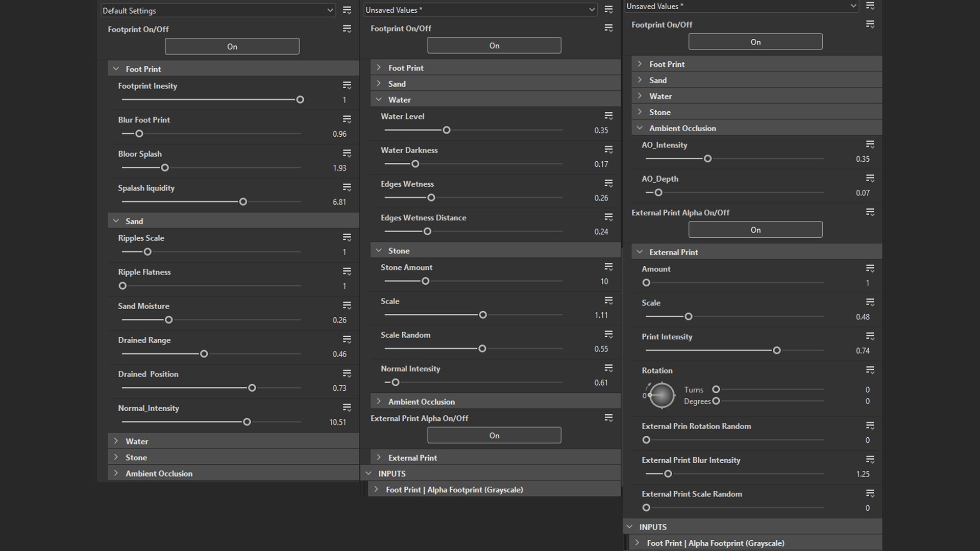Click the Water group header in left panel
980x551 pixels.
(137, 441)
